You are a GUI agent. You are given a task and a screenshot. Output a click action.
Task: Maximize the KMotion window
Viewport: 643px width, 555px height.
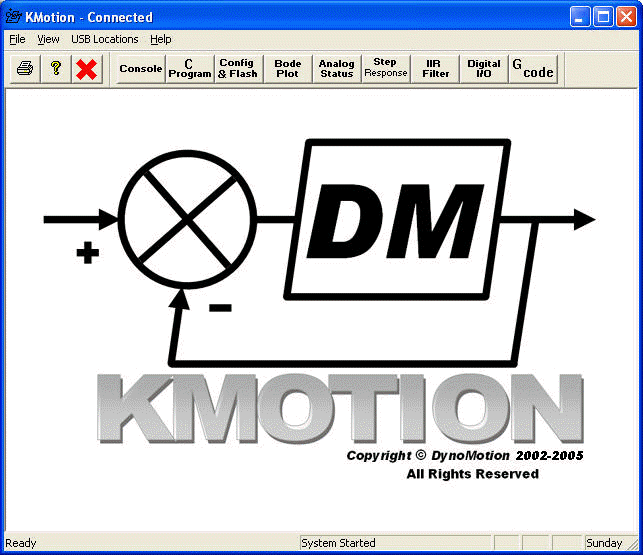(603, 17)
